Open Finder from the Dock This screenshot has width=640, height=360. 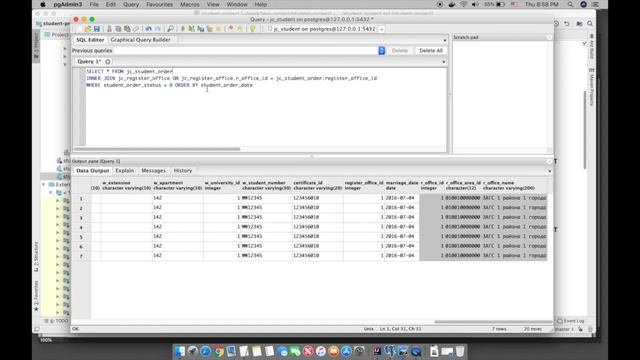pyautogui.click(x=180, y=351)
